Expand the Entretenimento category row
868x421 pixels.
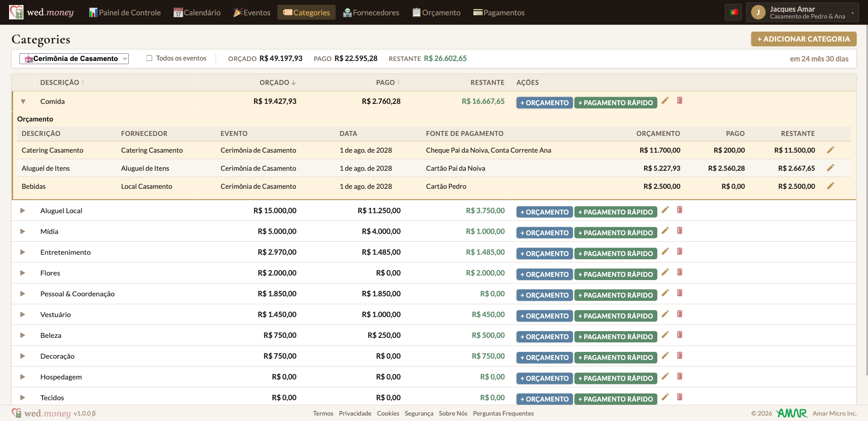(23, 252)
